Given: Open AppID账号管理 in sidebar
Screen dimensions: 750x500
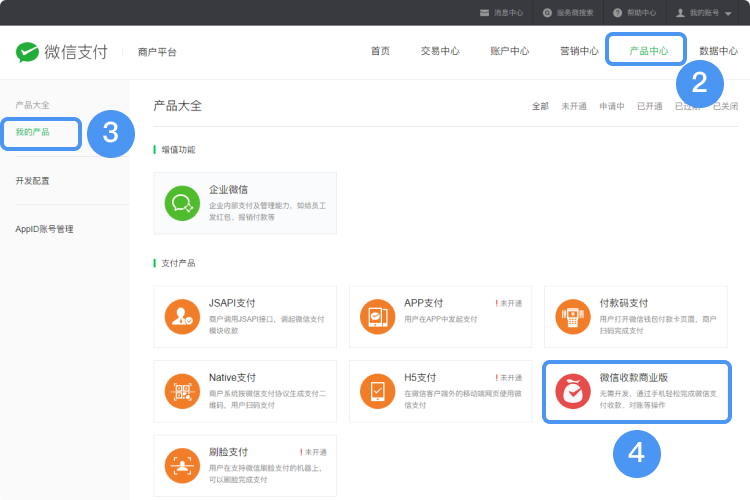Looking at the screenshot, I should pyautogui.click(x=45, y=229).
